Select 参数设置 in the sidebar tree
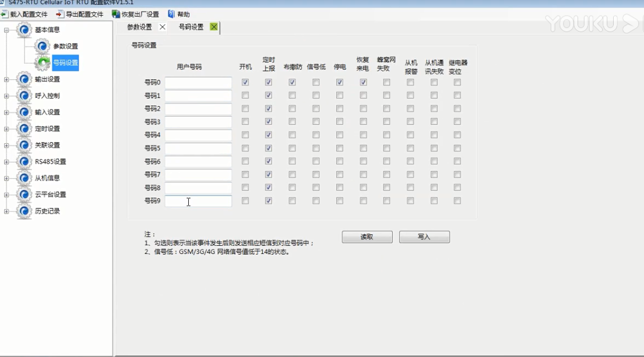 (x=65, y=47)
